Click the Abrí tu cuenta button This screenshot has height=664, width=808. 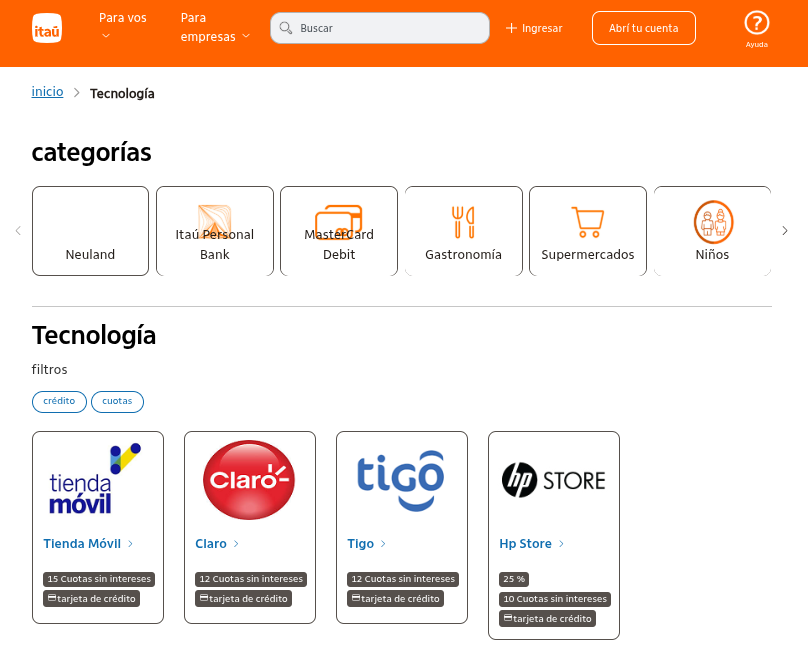pyautogui.click(x=643, y=28)
